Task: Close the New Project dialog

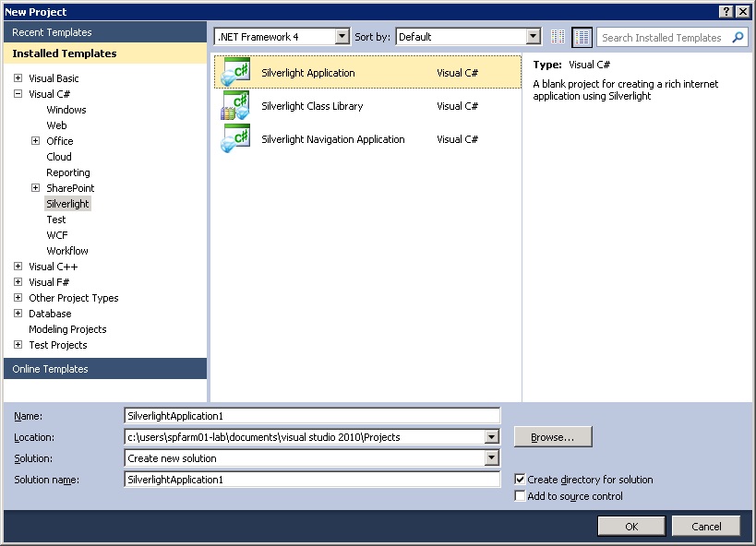Action: pos(743,12)
